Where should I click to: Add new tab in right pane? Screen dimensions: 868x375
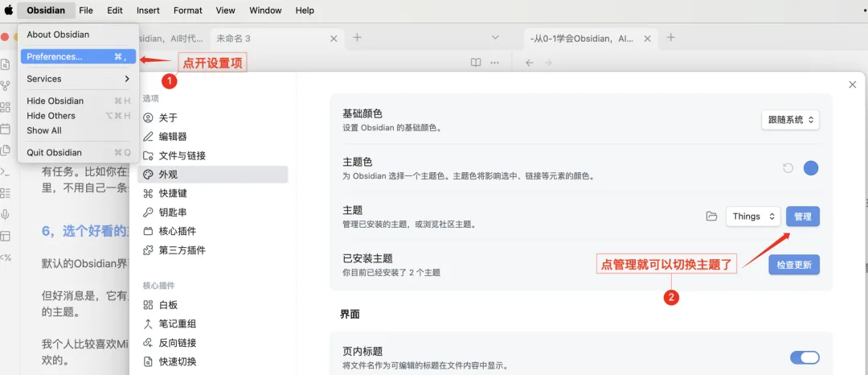point(671,38)
